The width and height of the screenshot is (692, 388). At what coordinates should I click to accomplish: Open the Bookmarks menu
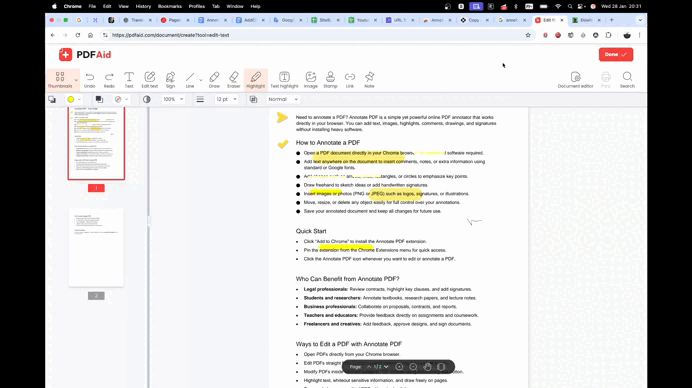click(x=170, y=6)
